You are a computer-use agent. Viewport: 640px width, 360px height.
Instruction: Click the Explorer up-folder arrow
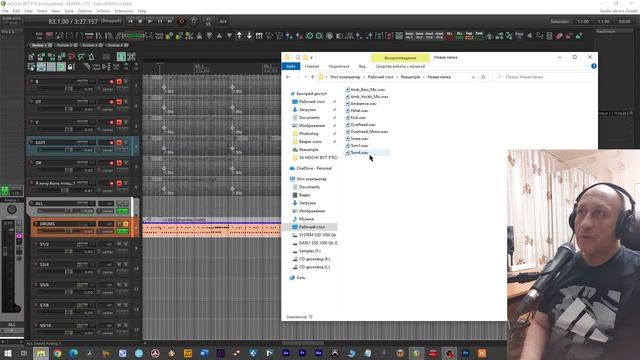pos(313,77)
